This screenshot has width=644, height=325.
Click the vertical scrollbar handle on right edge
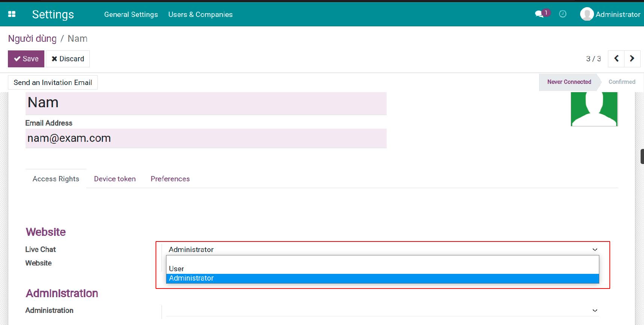(x=642, y=156)
